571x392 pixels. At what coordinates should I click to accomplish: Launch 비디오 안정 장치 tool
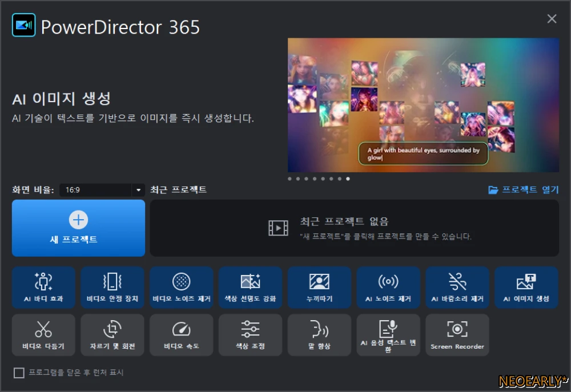(112, 288)
